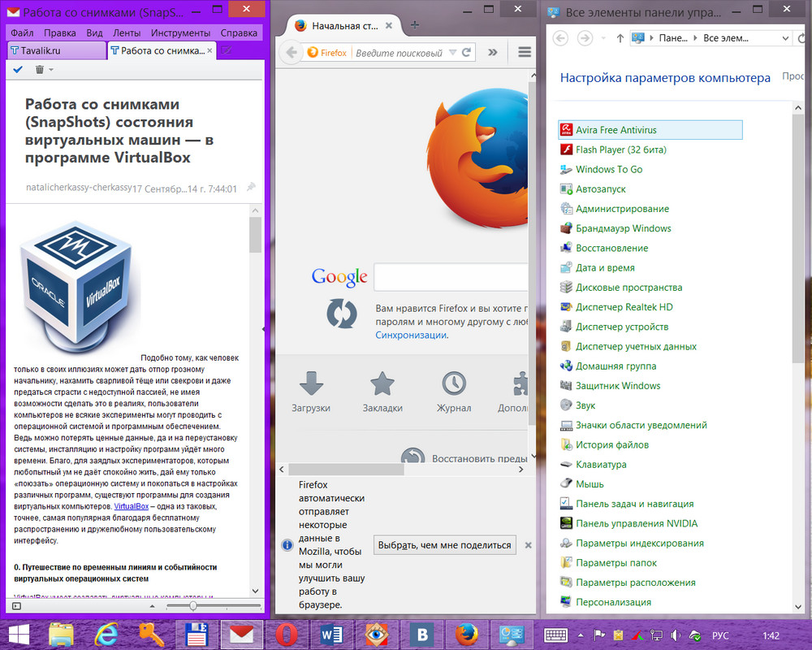Go up one level in Control Panel
The width and height of the screenshot is (812, 650).
pyautogui.click(x=620, y=38)
